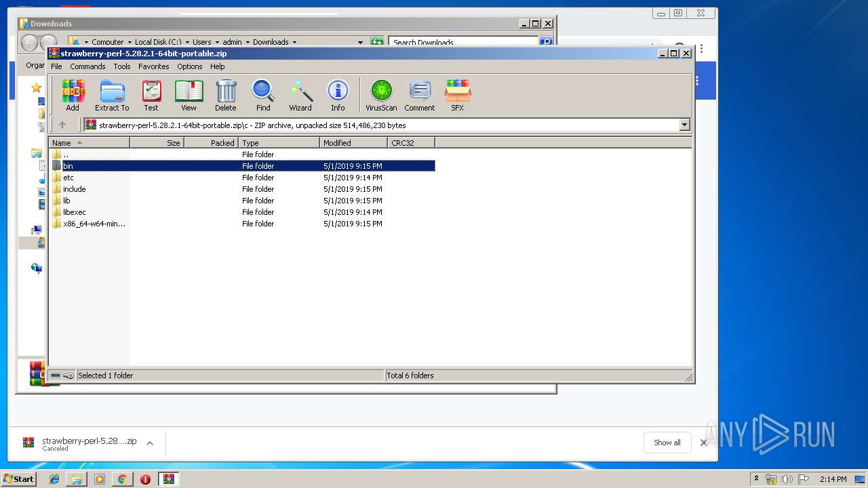Viewport: 868px width, 488px height.
Task: Click 'Selected 1 folder' status text
Action: (x=106, y=375)
